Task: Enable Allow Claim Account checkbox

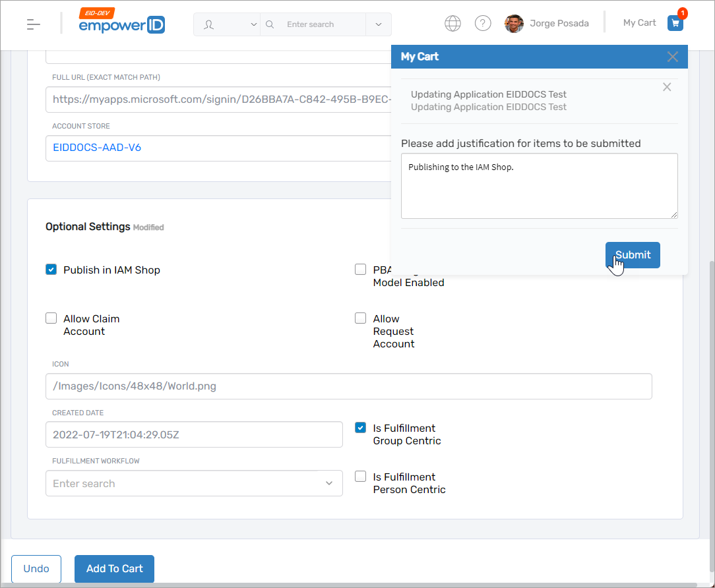Action: [51, 318]
